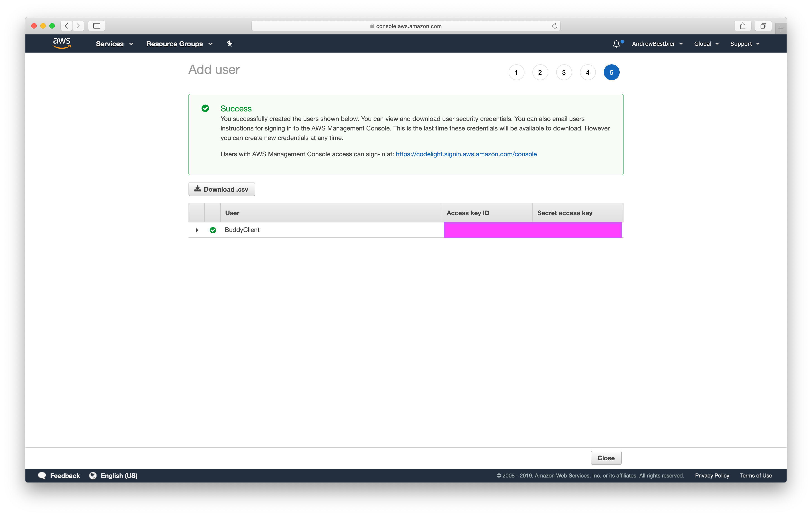The width and height of the screenshot is (812, 516).
Task: Go back with browser back arrow
Action: [66, 26]
